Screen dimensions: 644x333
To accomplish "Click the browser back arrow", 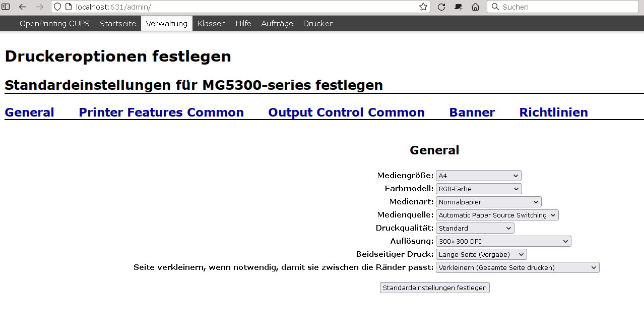I will pos(23,7).
